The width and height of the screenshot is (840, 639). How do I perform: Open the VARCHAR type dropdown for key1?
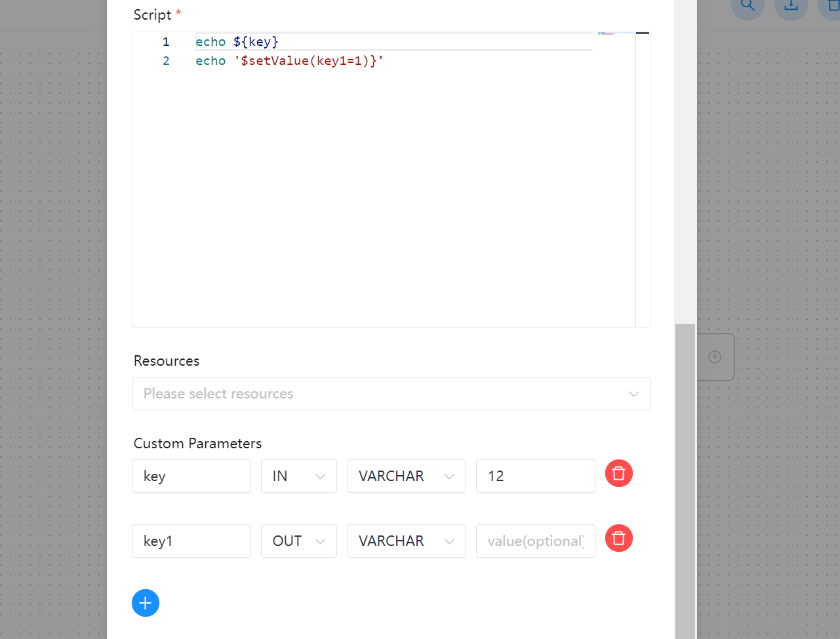pyautogui.click(x=406, y=541)
